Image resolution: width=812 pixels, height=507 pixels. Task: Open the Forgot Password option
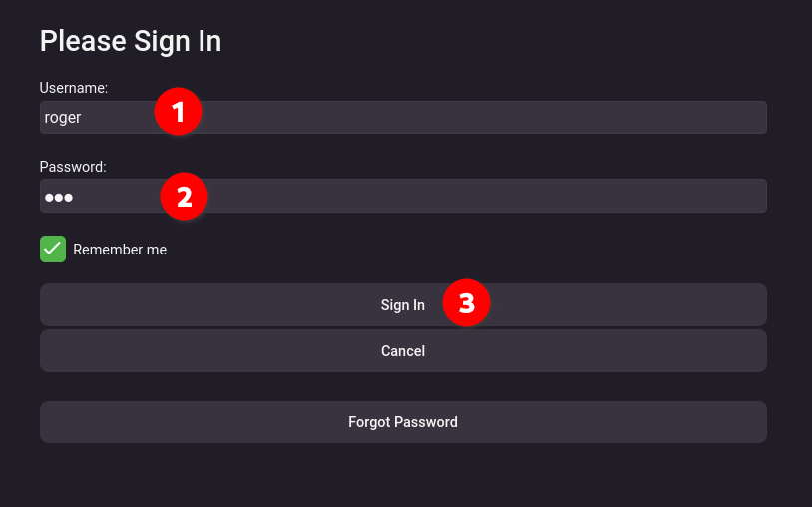coord(403,422)
